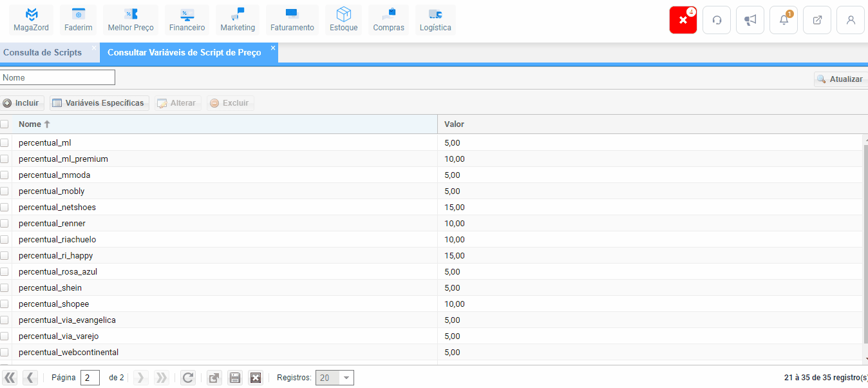The height and width of the screenshot is (388, 868).
Task: Click the red error alerts button
Action: 683,20
